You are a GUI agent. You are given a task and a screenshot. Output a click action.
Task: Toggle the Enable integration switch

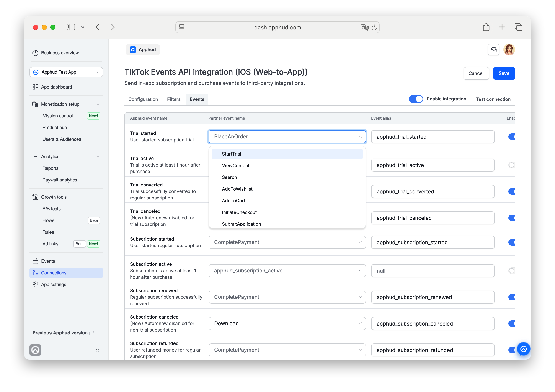tap(416, 99)
